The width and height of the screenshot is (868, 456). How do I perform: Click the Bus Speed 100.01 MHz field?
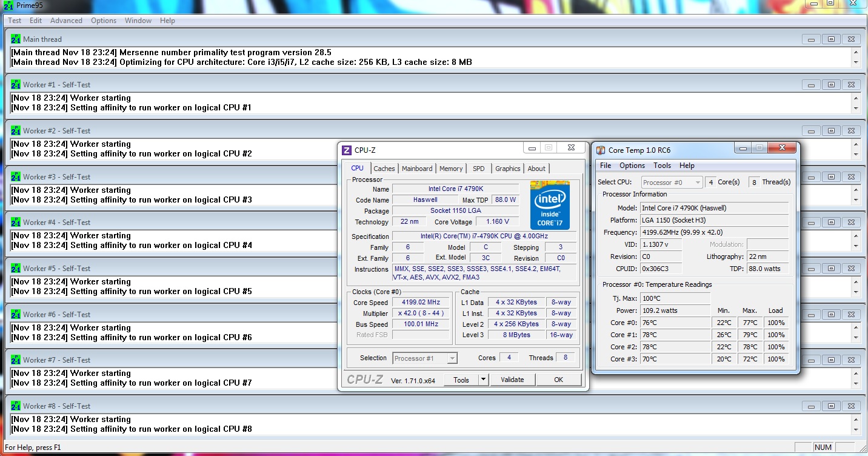(421, 324)
